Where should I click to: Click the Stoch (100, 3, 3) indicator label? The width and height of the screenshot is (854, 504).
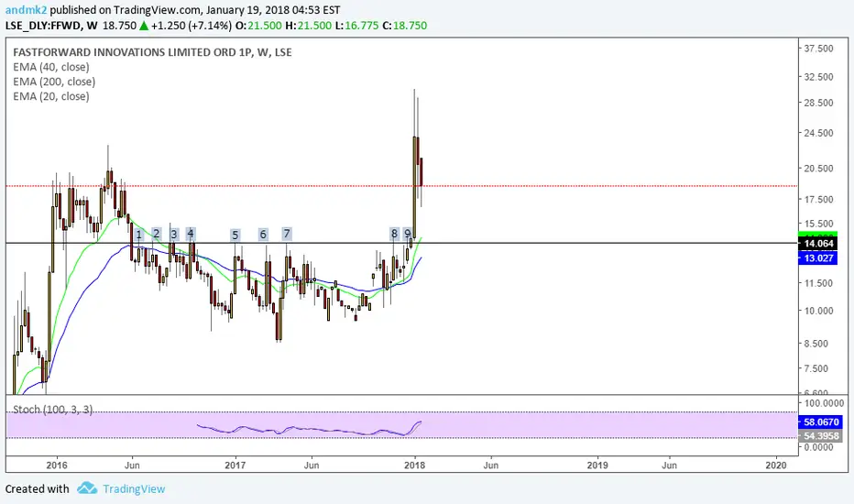click(53, 410)
